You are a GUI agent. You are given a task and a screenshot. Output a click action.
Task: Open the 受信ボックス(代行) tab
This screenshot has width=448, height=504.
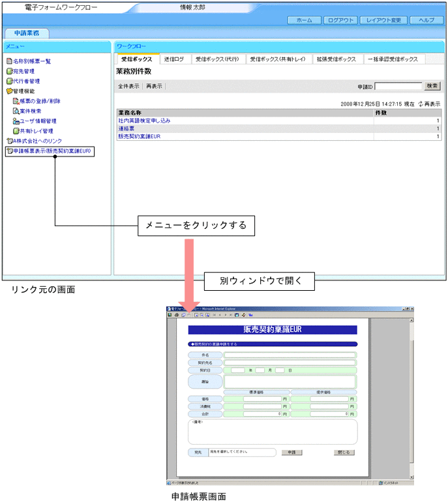pyautogui.click(x=217, y=59)
